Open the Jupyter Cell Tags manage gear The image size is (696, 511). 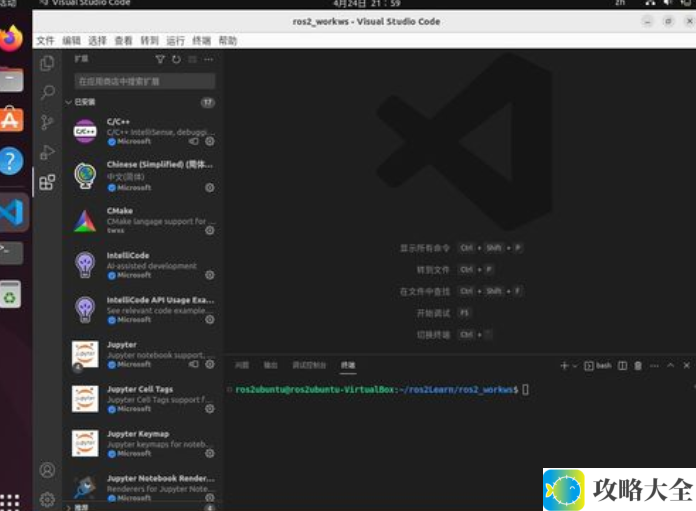[x=210, y=408]
